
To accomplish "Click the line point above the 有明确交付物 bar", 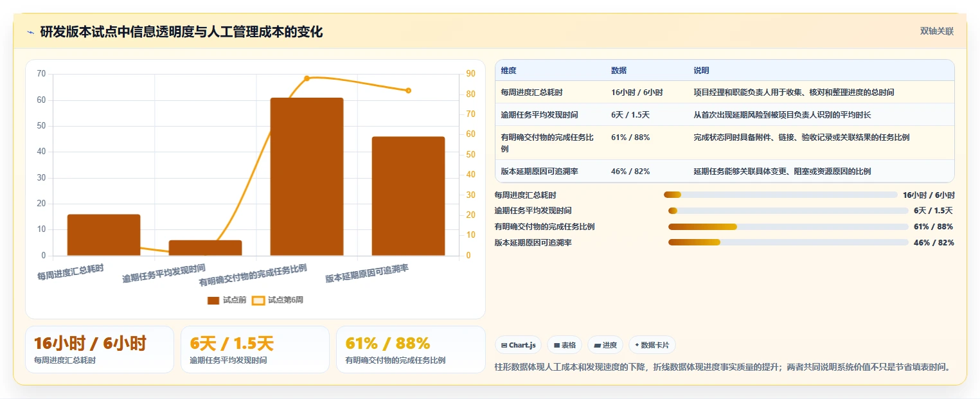I will coord(307,78).
